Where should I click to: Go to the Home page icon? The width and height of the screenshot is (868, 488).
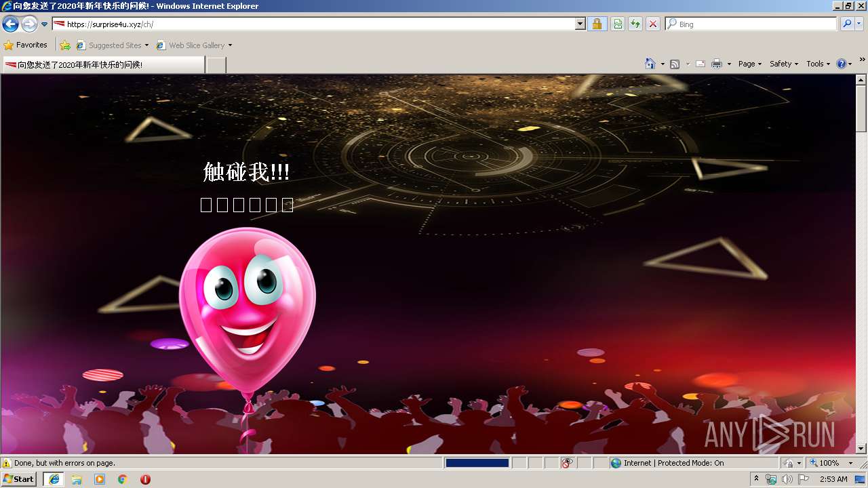pyautogui.click(x=650, y=64)
